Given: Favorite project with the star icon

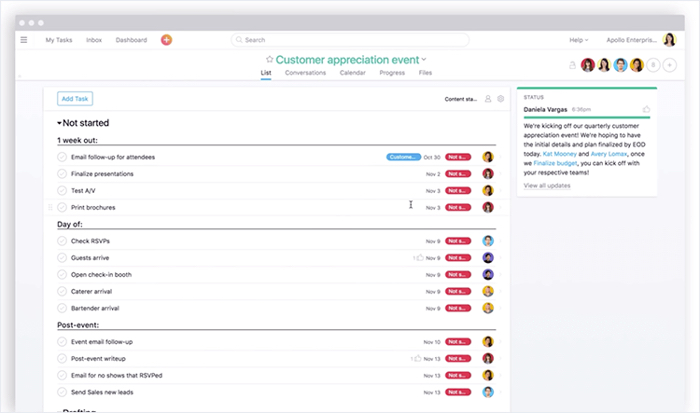Looking at the screenshot, I should (x=269, y=59).
